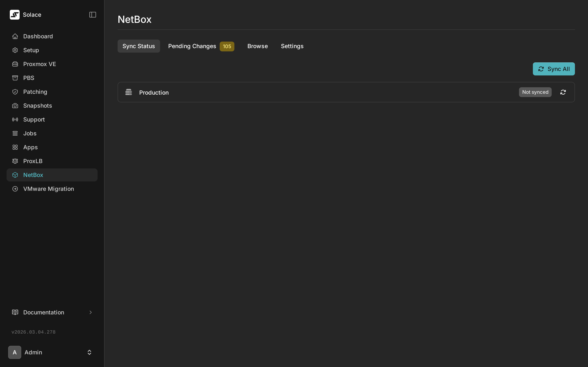Open the VMware Migration arrow icon

tap(15, 189)
